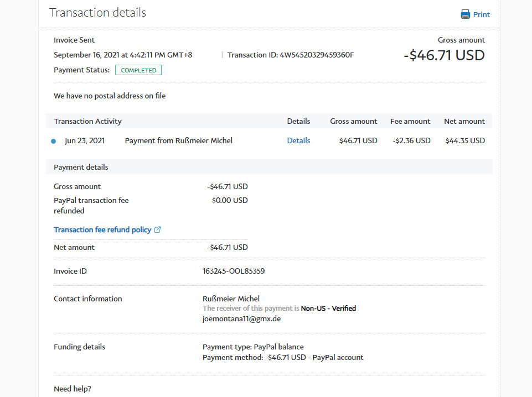Click the Fee amount column header
532x397 pixels.
point(410,121)
